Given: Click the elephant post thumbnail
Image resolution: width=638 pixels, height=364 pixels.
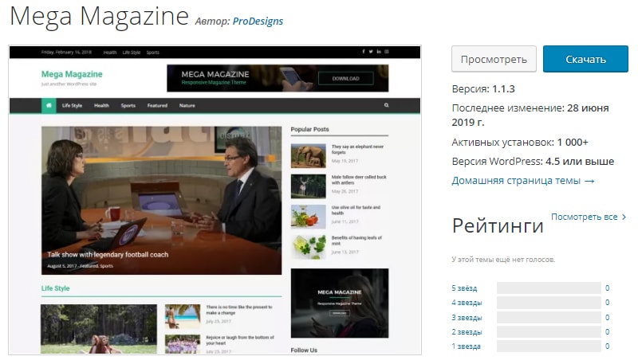Looking at the screenshot, I should 308,155.
